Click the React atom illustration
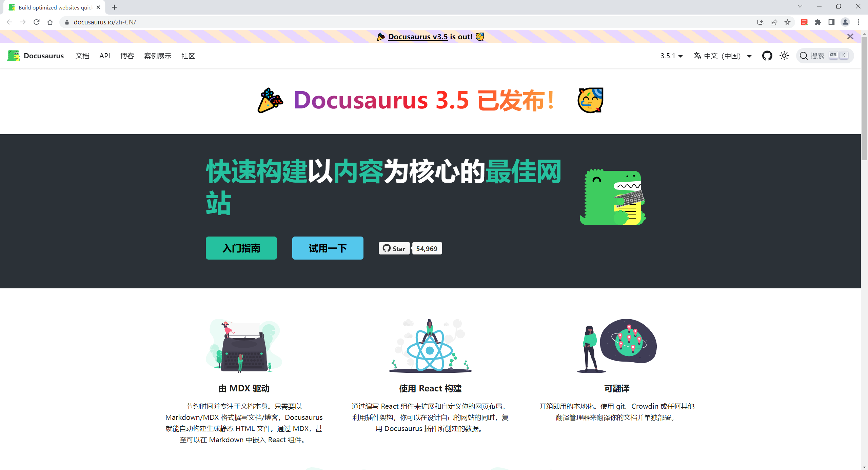Viewport: 868px width, 470px height. click(430, 346)
